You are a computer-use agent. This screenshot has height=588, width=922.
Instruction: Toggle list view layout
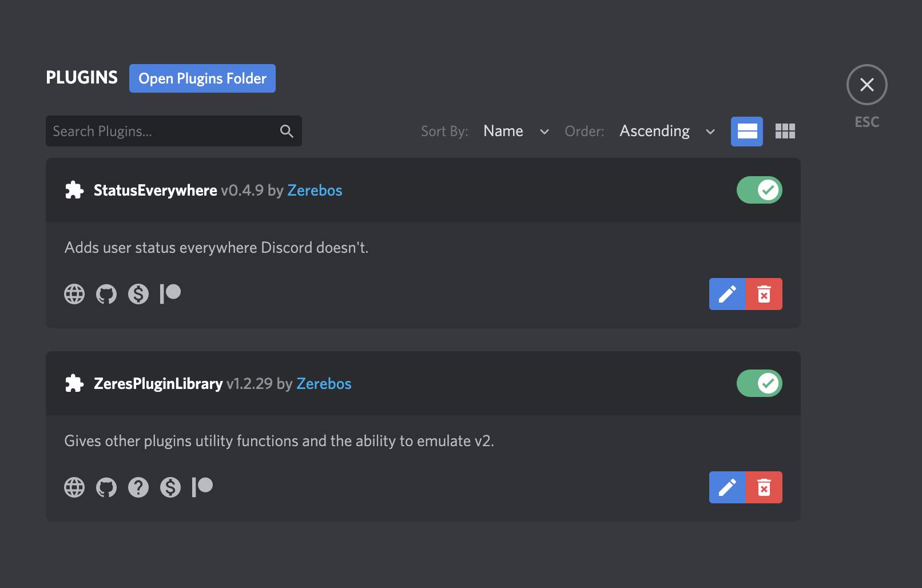tap(747, 131)
